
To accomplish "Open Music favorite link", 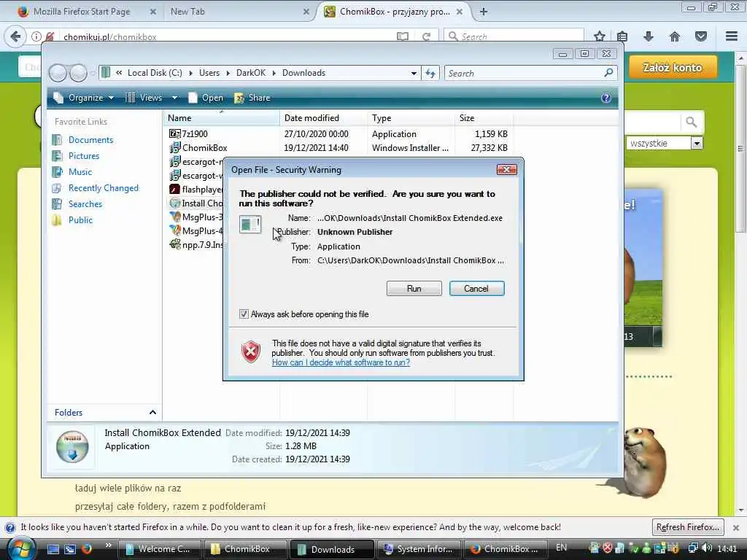I will [x=80, y=172].
